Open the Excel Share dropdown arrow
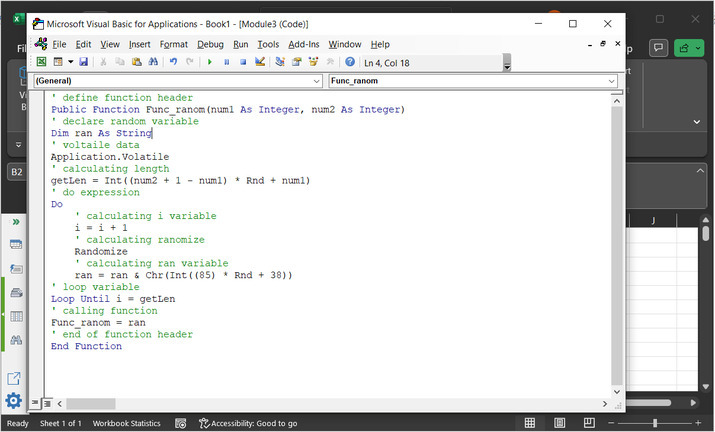715x432 pixels. [698, 48]
